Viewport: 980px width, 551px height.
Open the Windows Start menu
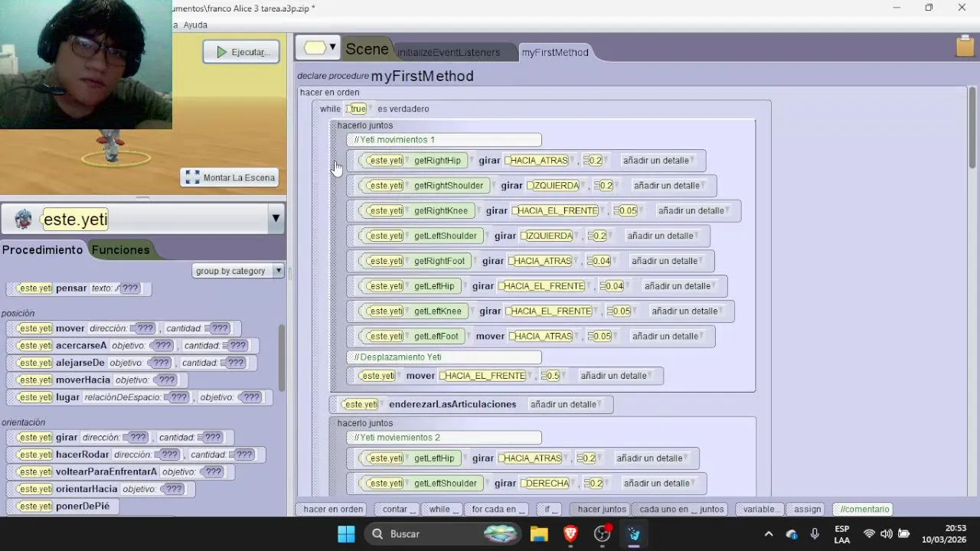point(346,534)
